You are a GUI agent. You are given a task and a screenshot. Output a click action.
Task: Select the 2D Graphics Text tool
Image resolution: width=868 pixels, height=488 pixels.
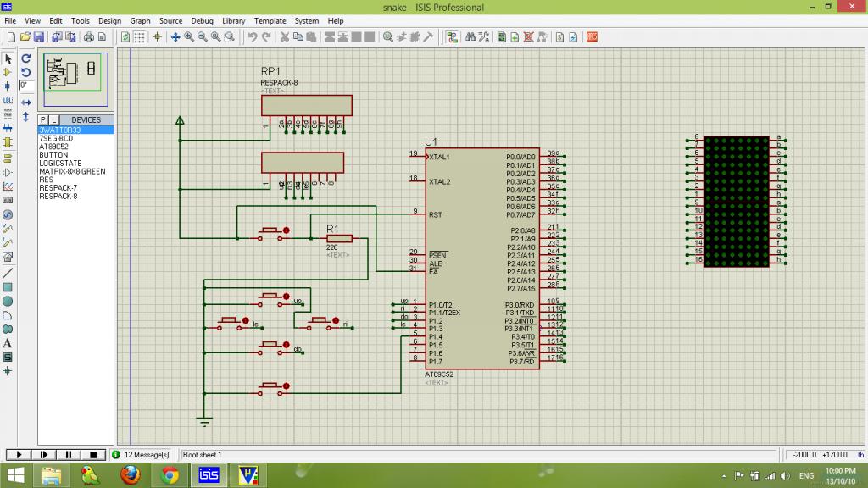[x=8, y=343]
